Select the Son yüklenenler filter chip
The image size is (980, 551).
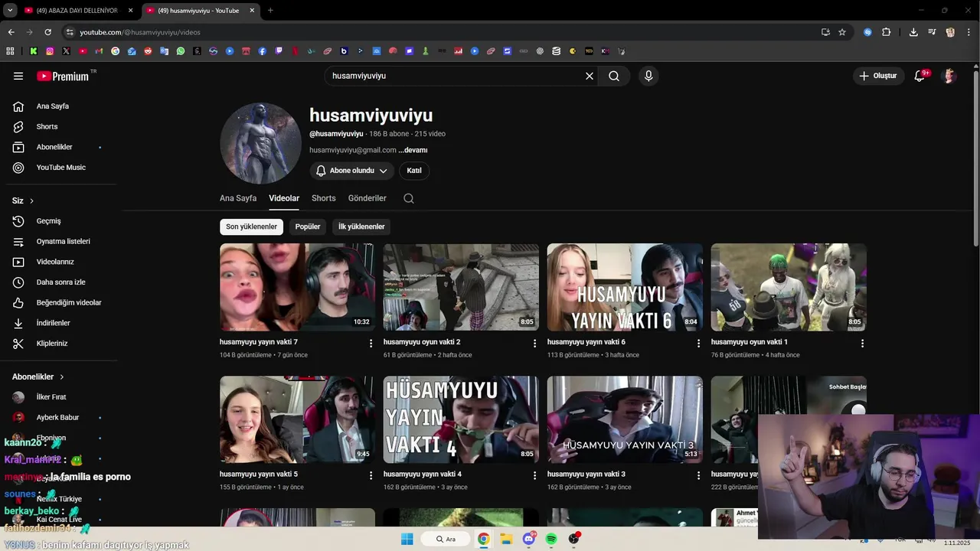[251, 227]
